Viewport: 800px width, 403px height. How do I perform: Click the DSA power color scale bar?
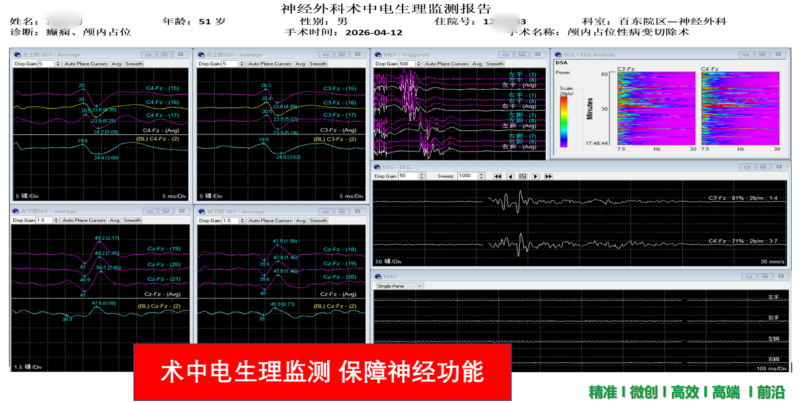(x=564, y=122)
